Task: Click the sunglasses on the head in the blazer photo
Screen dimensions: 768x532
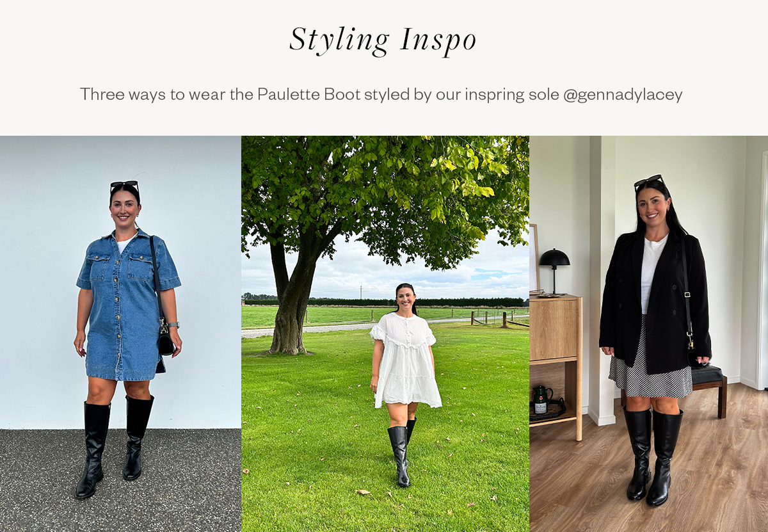Action: click(x=648, y=181)
